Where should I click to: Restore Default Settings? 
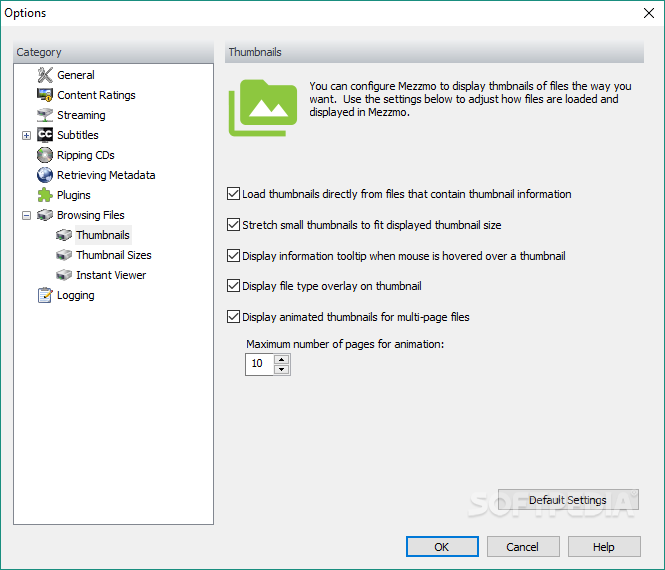coord(568,500)
